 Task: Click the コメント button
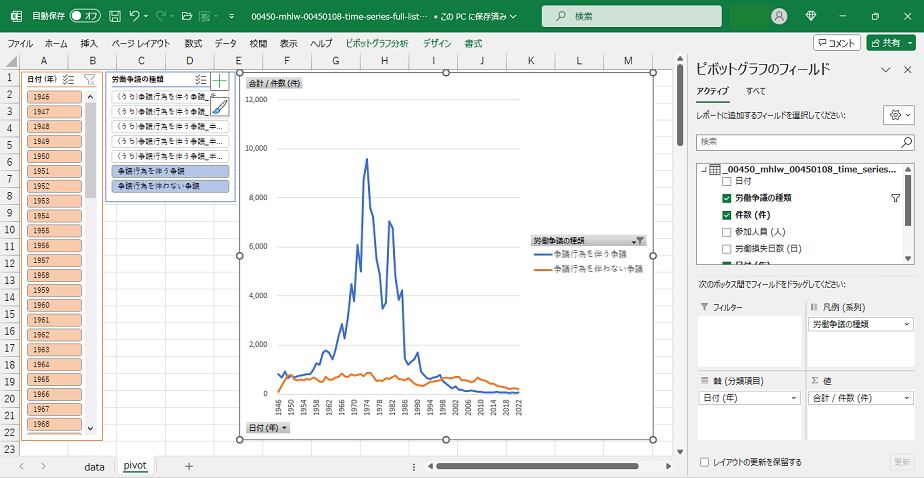click(x=837, y=43)
